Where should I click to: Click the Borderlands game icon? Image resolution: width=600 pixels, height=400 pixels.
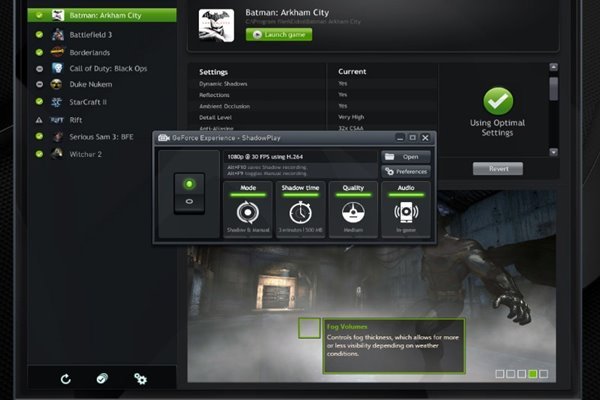57,52
